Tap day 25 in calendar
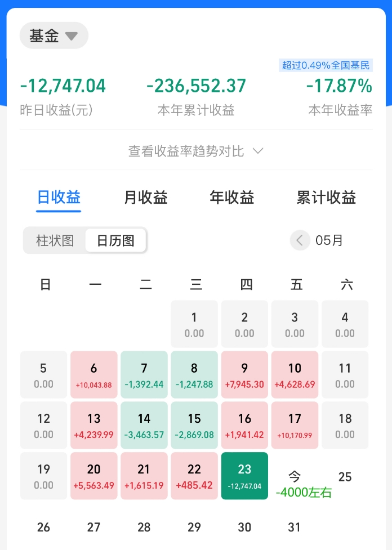 pos(345,477)
